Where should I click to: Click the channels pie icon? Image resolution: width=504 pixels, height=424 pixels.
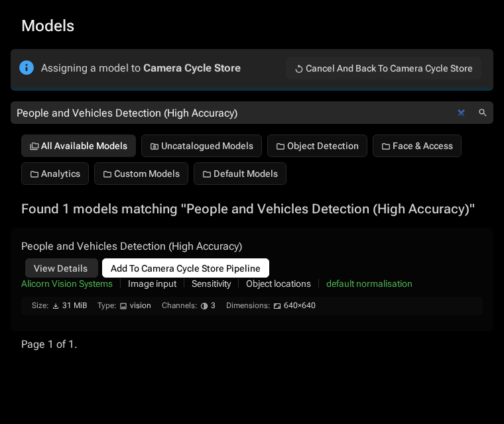(204, 306)
